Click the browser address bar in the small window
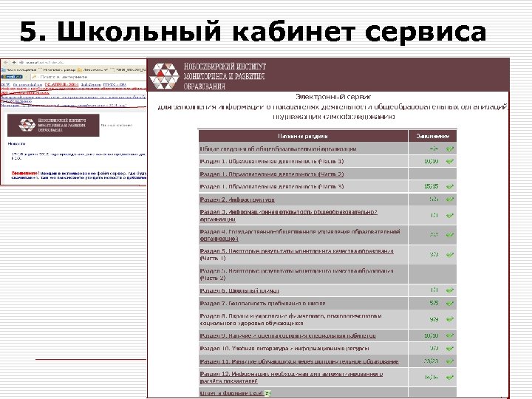 (85, 62)
